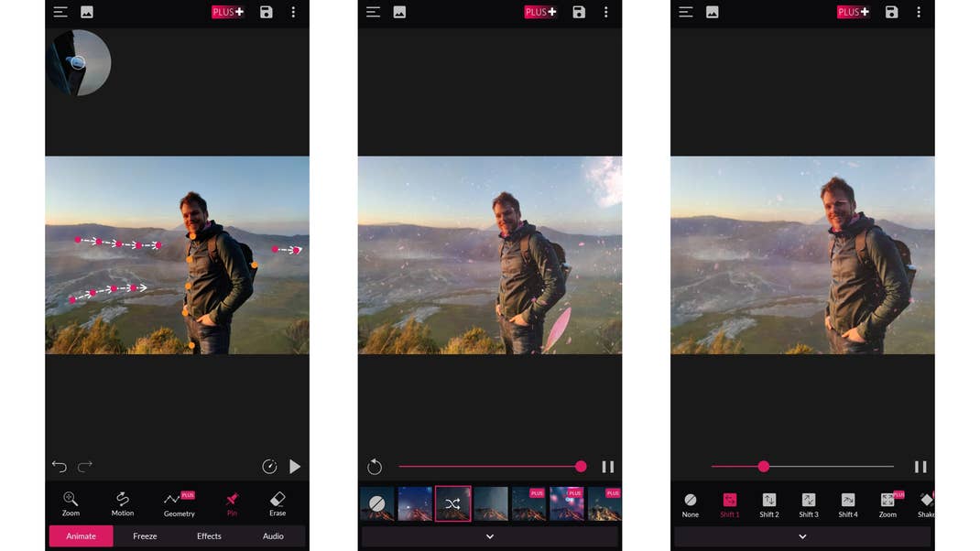The image size is (980, 551).
Task: Open the image picker icon near the menu
Action: (x=87, y=12)
